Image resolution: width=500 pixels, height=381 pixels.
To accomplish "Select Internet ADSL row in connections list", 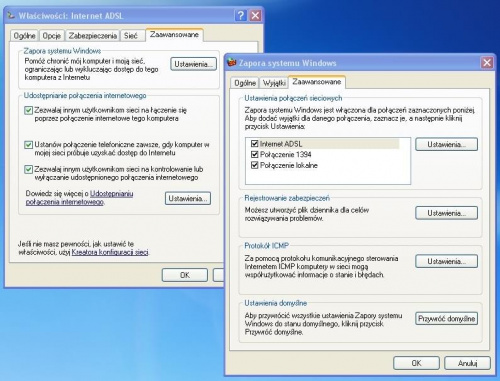I will (x=325, y=144).
